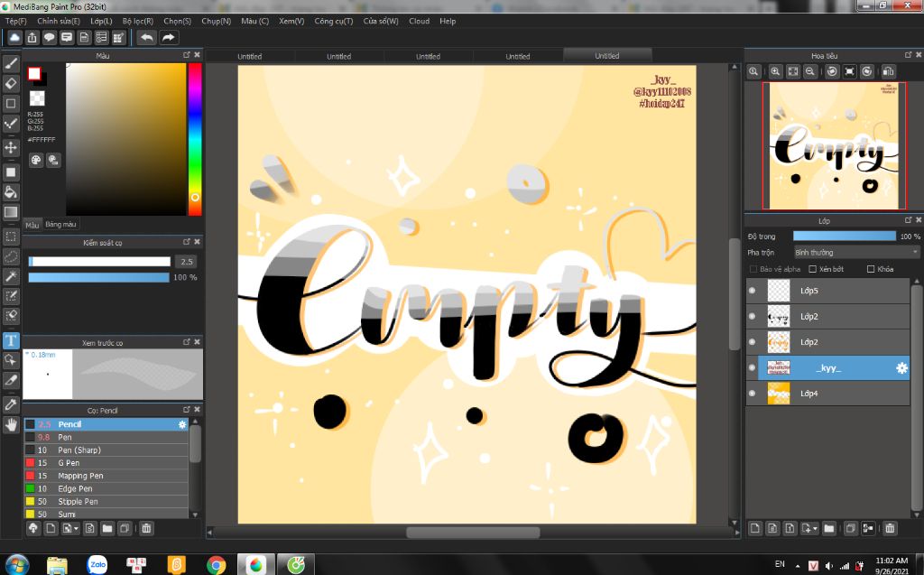Click the navigator preview thumbnail
This screenshot has height=575, width=924.
(835, 145)
